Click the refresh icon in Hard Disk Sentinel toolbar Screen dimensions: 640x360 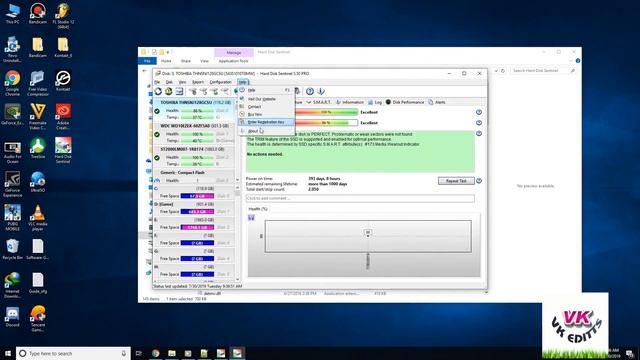158,91
